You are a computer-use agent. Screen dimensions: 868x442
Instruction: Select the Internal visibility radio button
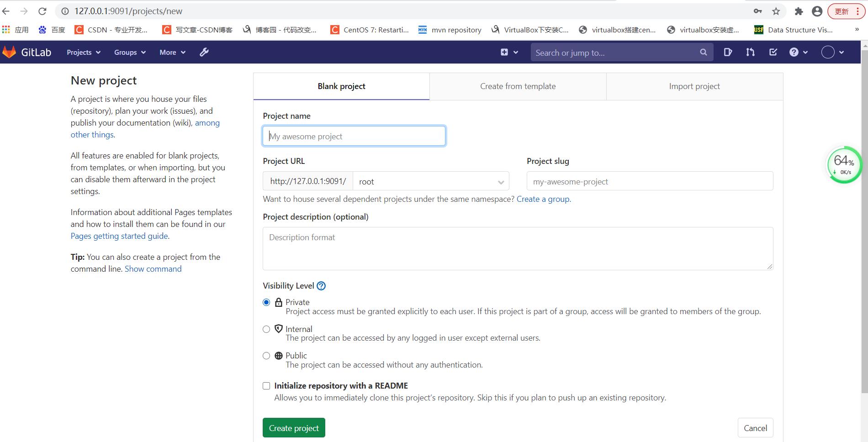coord(266,329)
